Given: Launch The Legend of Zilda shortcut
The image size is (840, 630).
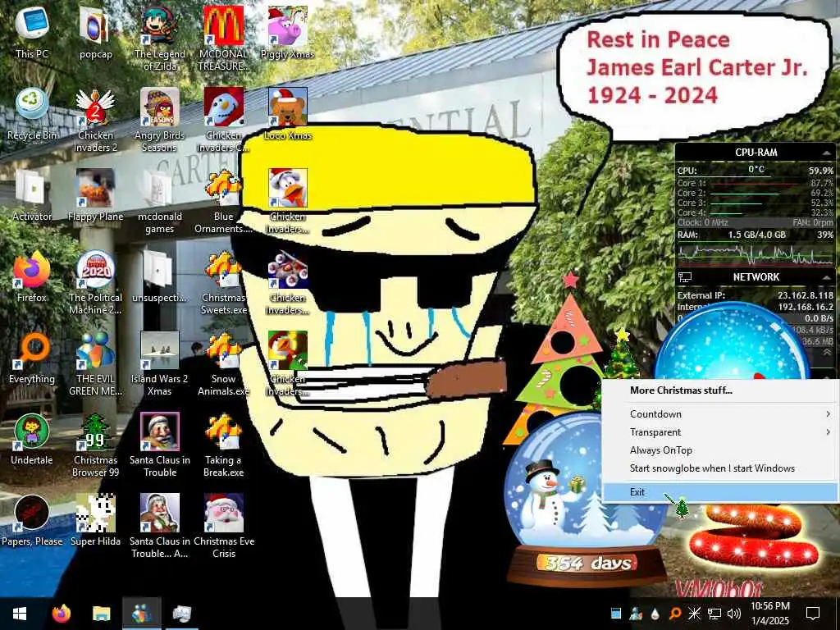Looking at the screenshot, I should (160, 39).
